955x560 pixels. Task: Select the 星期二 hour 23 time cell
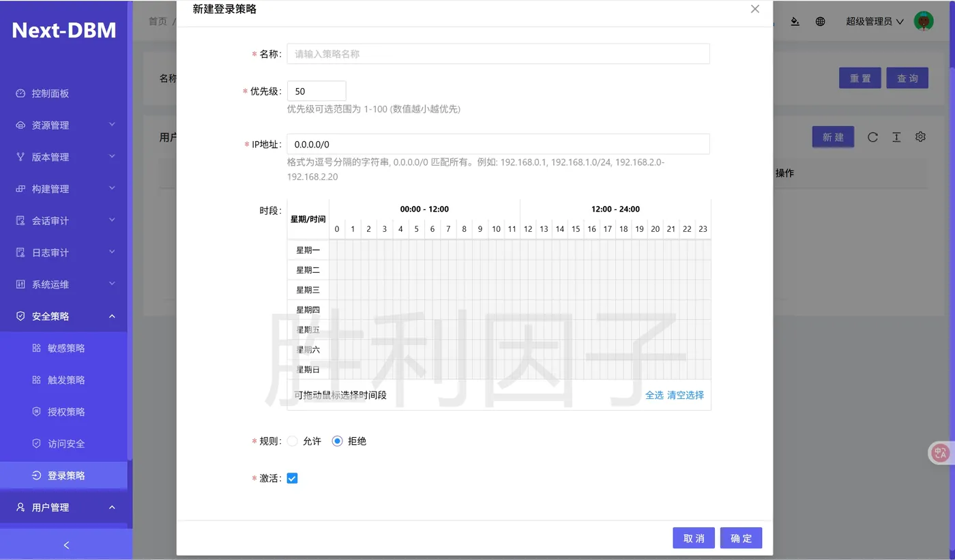tap(703, 270)
